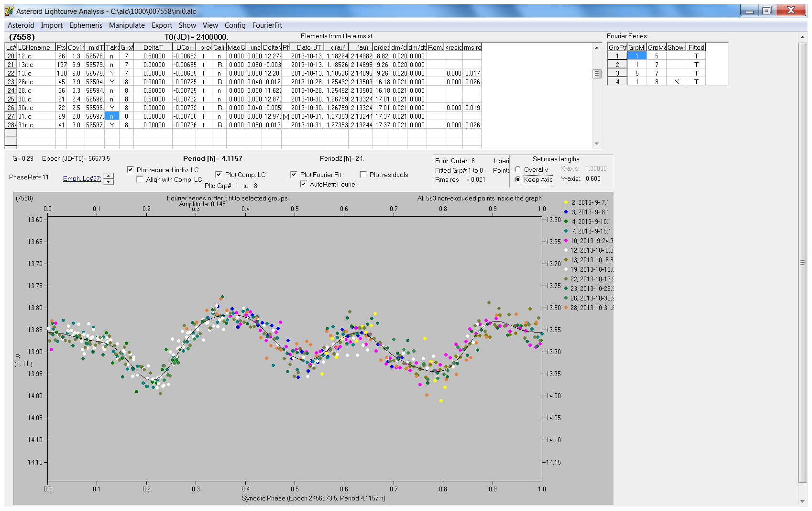Click the Shown column header in Fourier table
This screenshot has width=812, height=511.
point(676,47)
